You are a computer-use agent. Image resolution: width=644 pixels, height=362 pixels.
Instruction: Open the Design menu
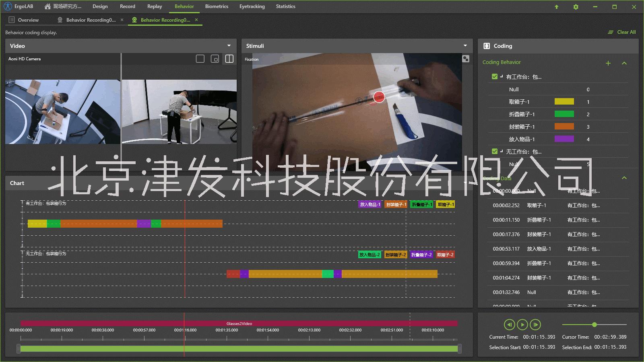(100, 6)
